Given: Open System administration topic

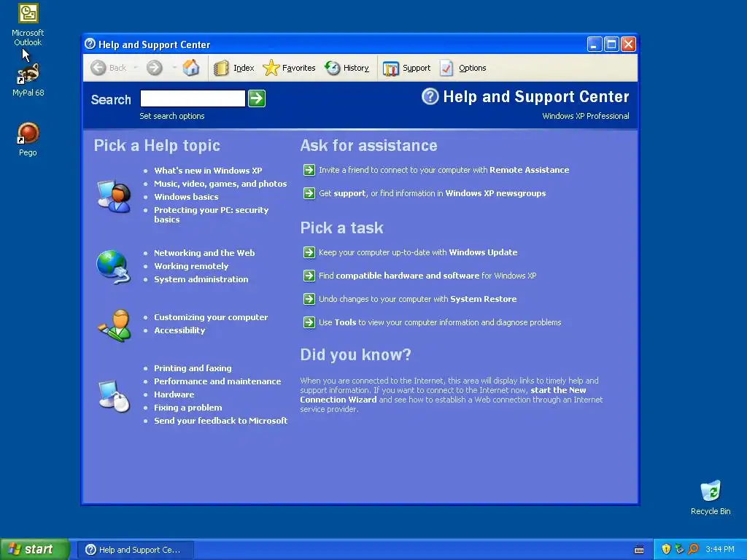Looking at the screenshot, I should (201, 279).
